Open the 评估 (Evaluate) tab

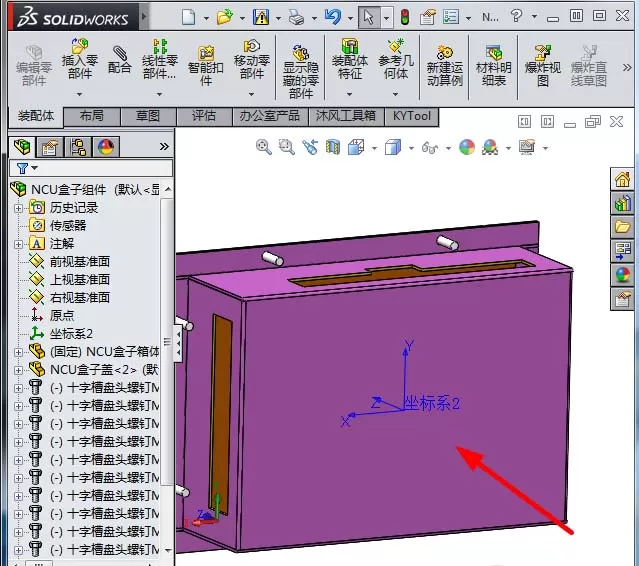[204, 117]
